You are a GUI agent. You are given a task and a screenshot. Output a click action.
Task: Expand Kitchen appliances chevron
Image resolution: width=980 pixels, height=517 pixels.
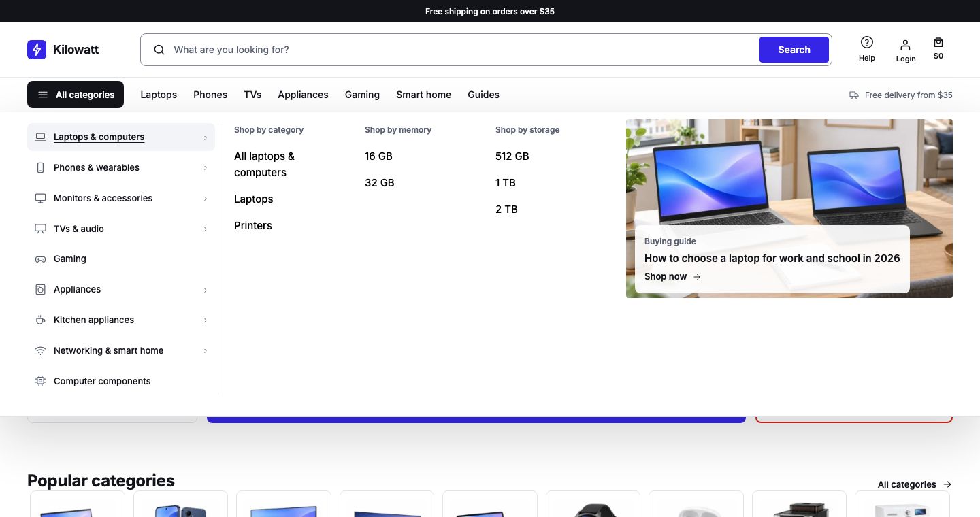pyautogui.click(x=205, y=320)
